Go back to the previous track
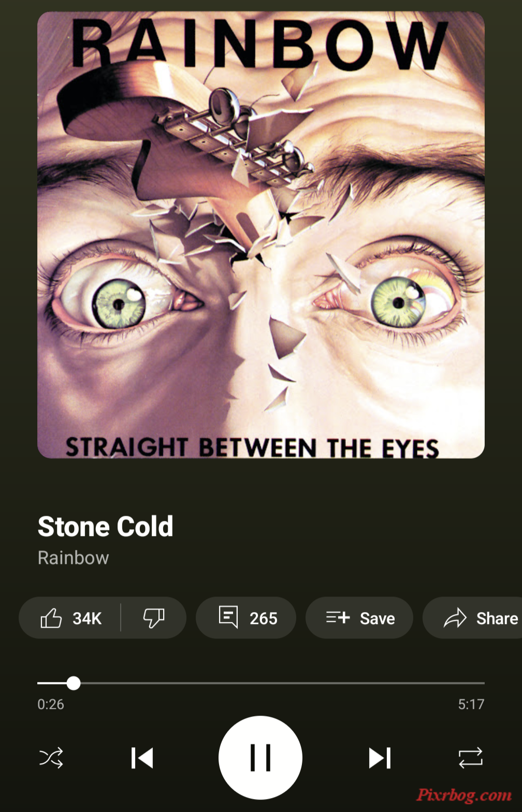The width and height of the screenshot is (522, 812). [x=142, y=758]
